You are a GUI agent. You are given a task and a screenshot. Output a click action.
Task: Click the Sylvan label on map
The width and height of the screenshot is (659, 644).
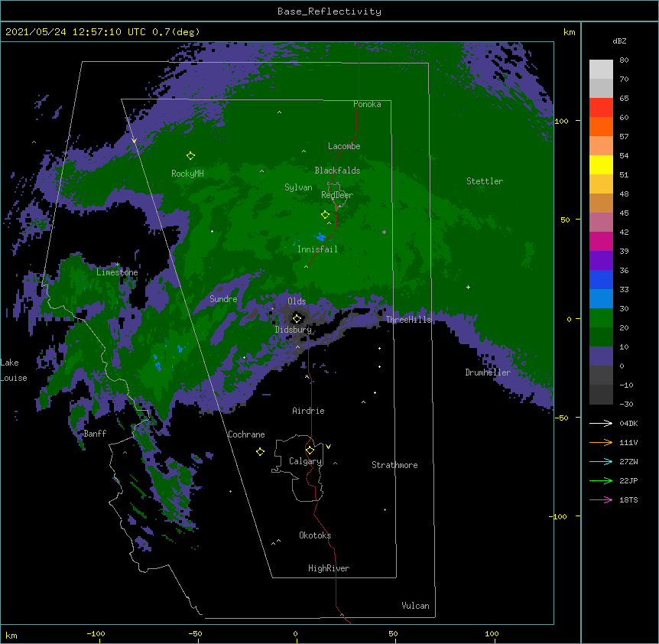[298, 187]
